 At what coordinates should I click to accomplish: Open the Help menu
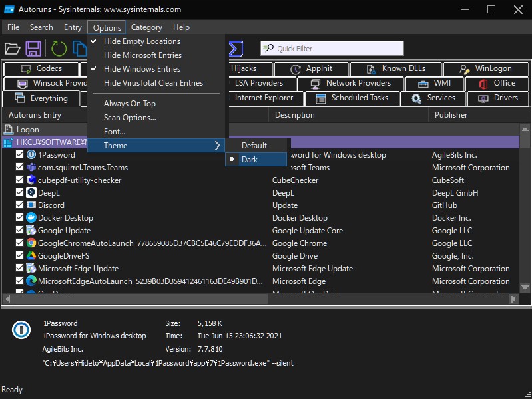point(181,27)
